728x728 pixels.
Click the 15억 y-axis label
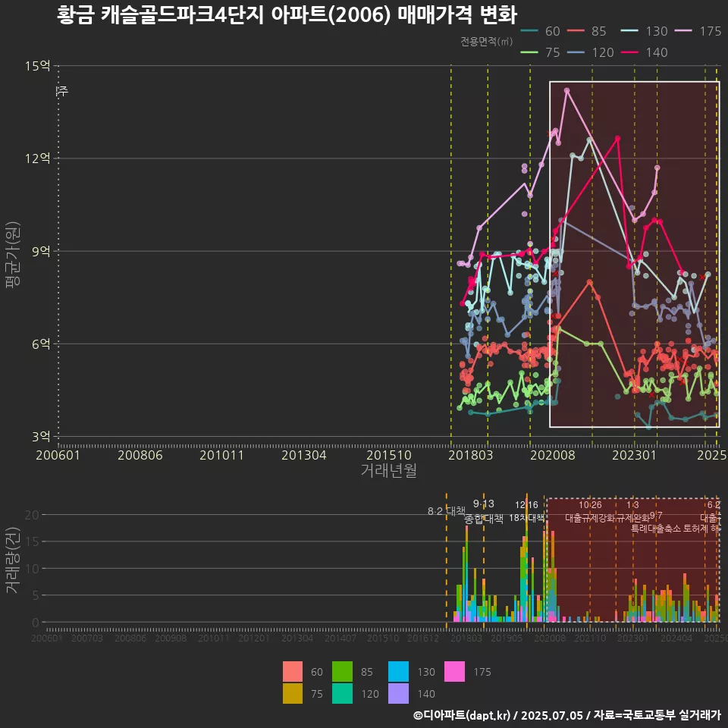tap(38, 65)
